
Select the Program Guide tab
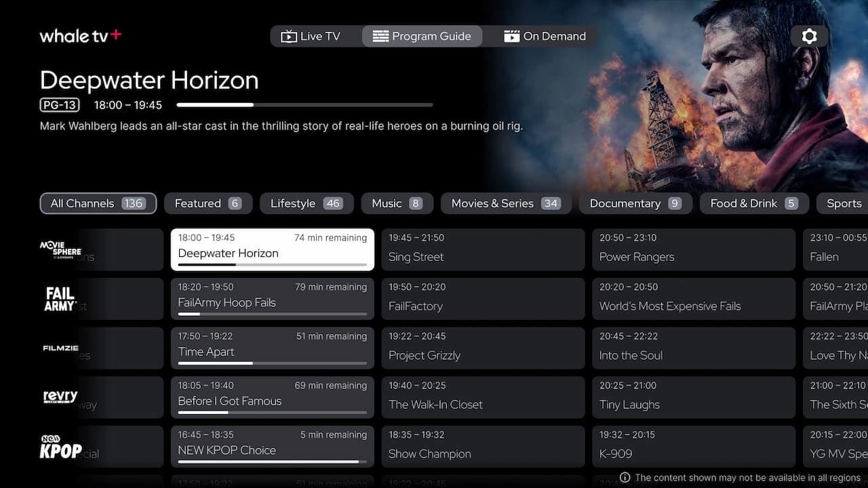[422, 37]
